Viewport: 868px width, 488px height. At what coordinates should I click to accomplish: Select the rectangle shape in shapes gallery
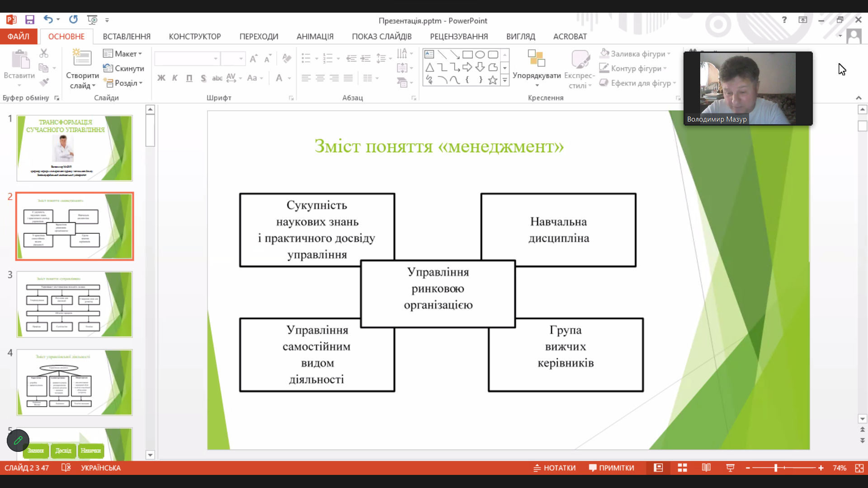coord(467,55)
